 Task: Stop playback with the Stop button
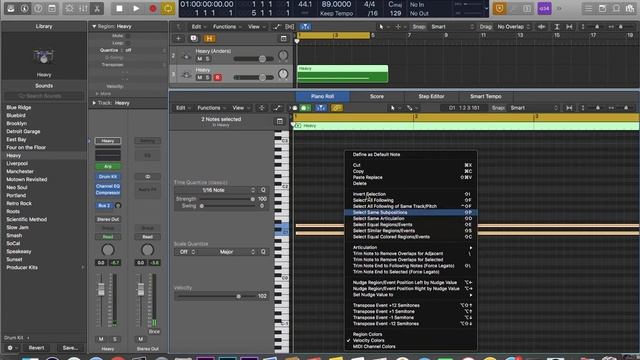coord(119,8)
